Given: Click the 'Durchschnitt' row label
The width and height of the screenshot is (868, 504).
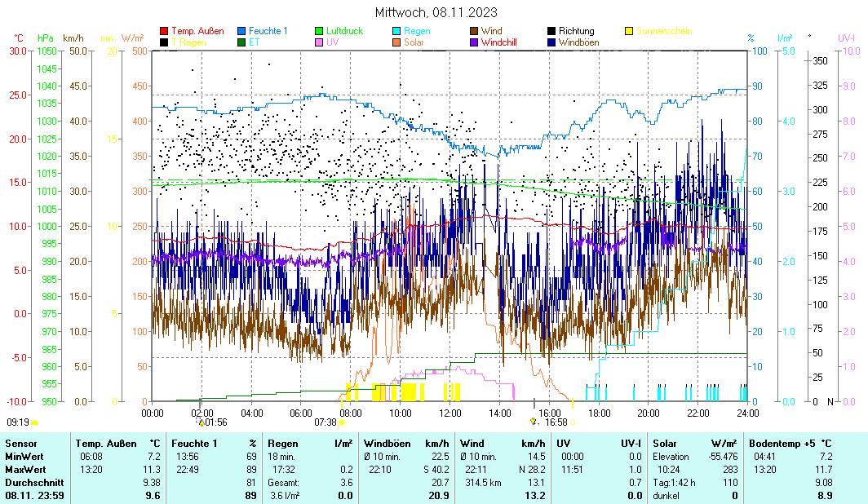Looking at the screenshot, I should [32, 482].
